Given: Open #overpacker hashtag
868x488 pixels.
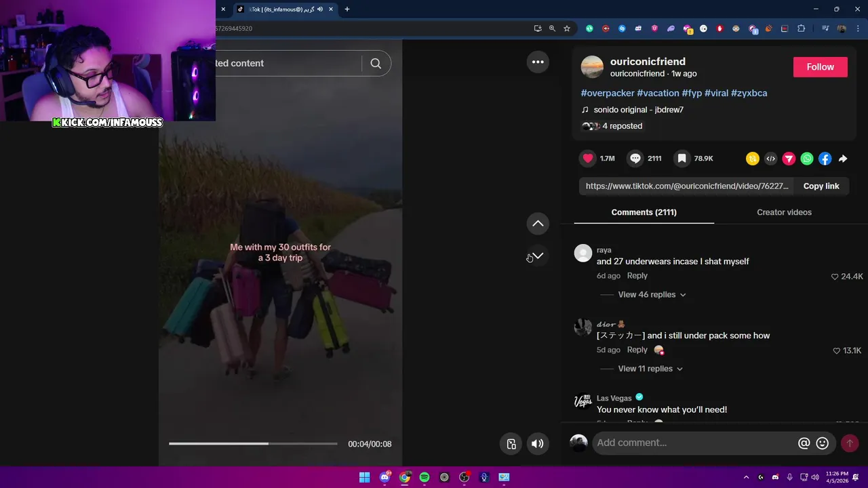Looking at the screenshot, I should pos(608,93).
